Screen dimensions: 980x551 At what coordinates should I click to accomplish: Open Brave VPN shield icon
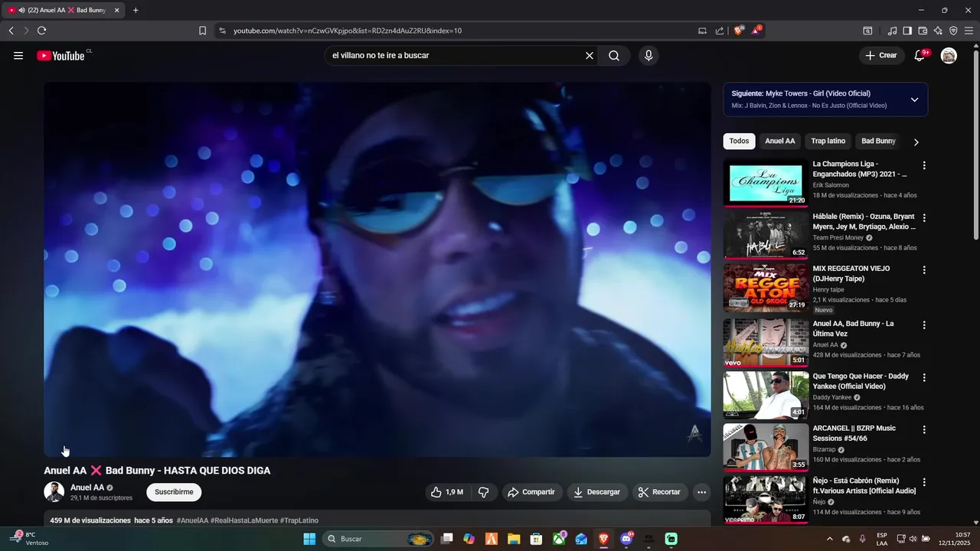coord(953,31)
